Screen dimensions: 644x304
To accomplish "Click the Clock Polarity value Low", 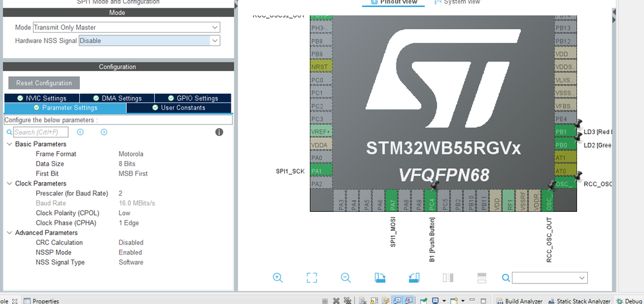I will [124, 213].
